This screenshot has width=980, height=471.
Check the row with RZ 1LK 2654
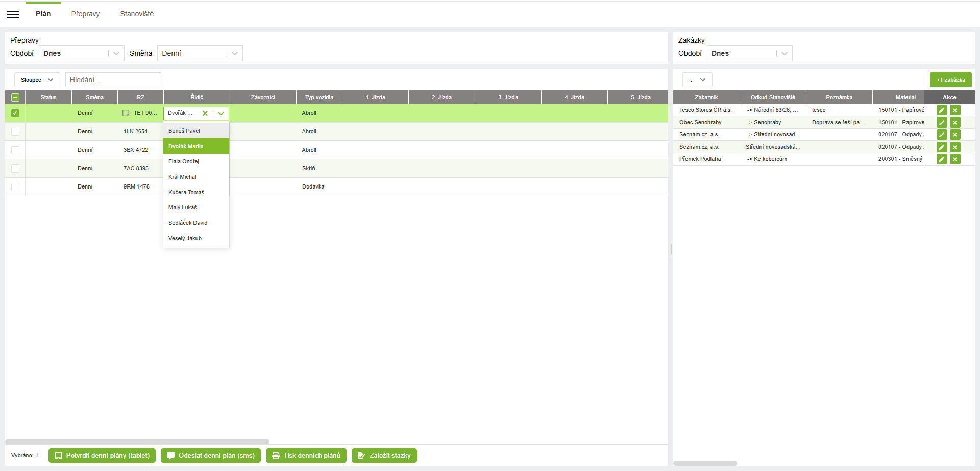click(15, 132)
